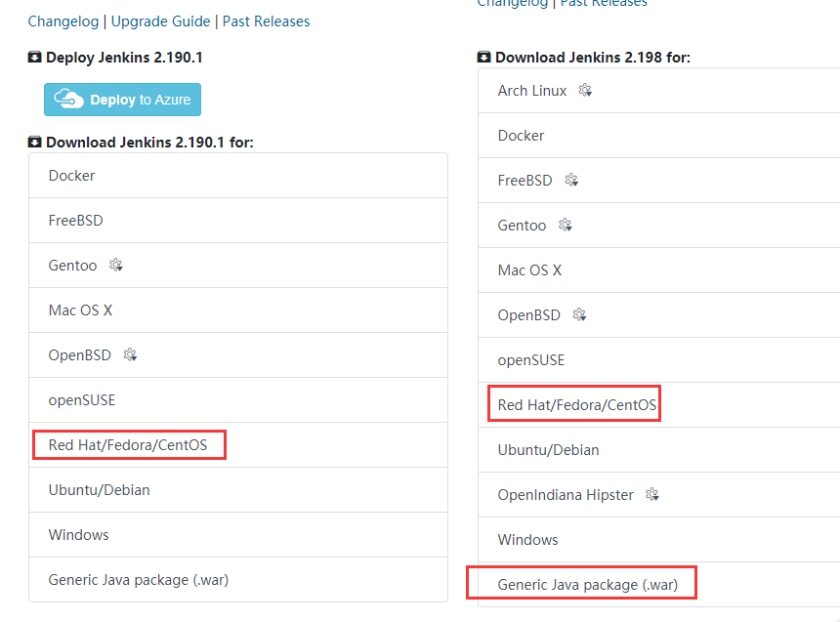
Task: Select Docker under Jenkins 2.190.1 downloads
Action: pyautogui.click(x=238, y=176)
